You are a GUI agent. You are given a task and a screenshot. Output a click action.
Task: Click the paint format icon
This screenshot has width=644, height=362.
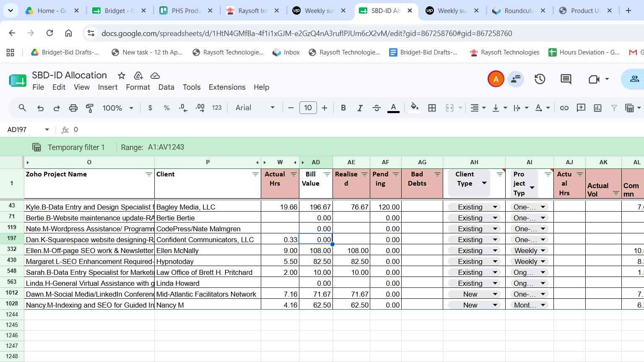tap(90, 108)
